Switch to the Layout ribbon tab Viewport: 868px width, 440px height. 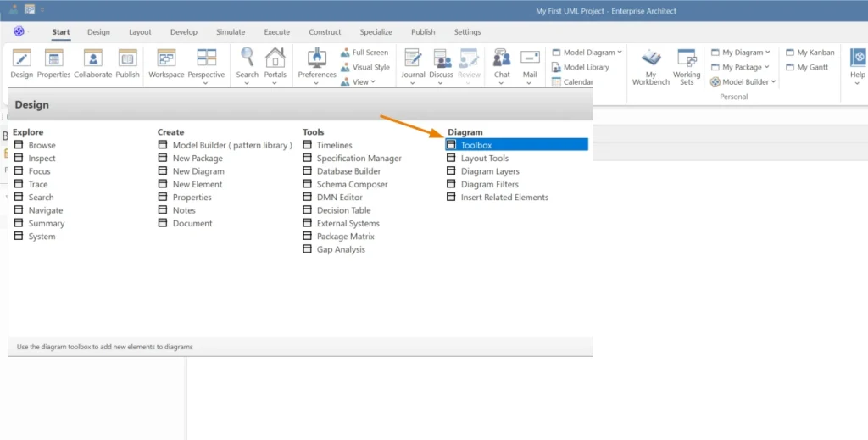[140, 32]
